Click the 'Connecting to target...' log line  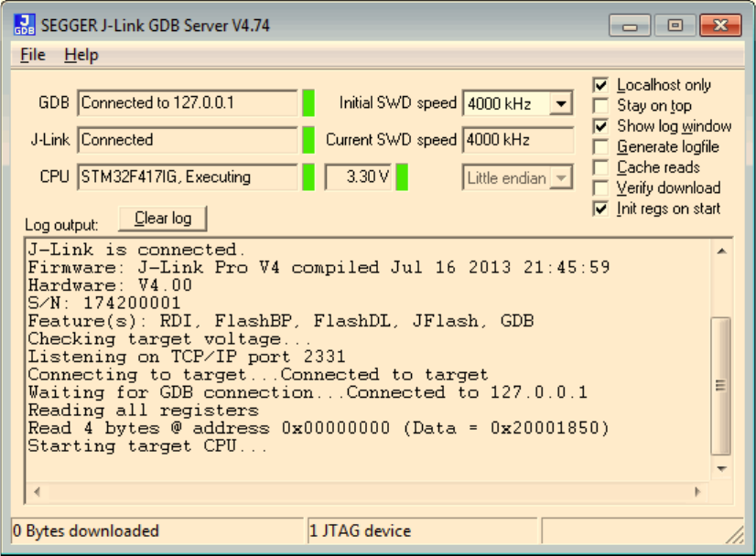tap(258, 374)
